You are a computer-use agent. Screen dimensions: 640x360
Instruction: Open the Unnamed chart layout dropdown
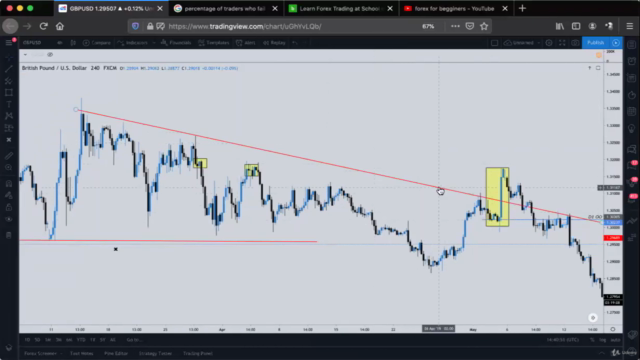[522, 42]
